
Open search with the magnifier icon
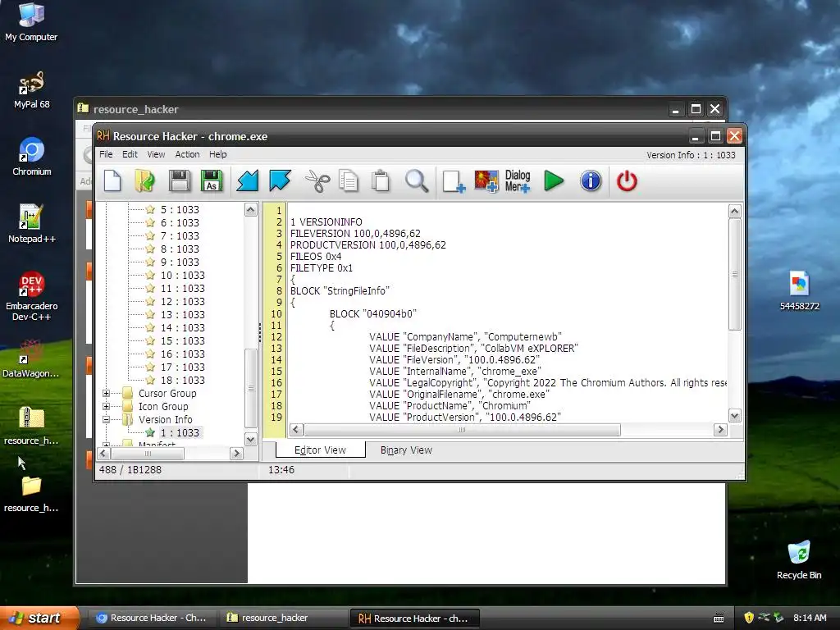(x=416, y=180)
